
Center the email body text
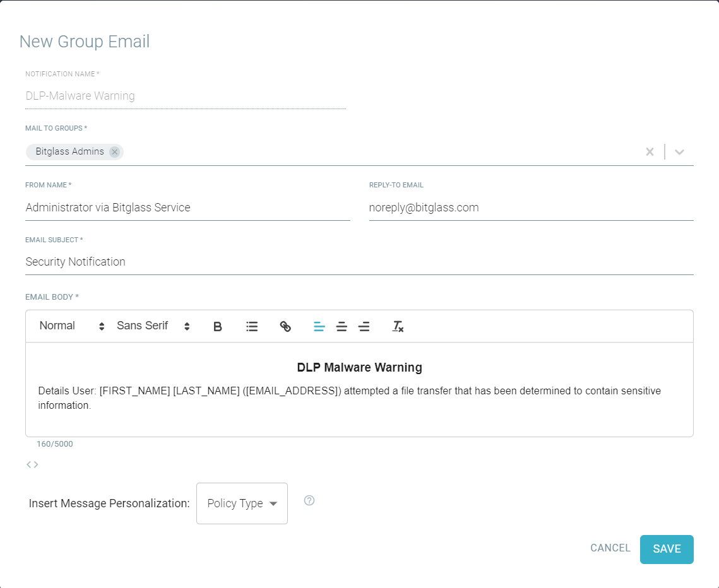342,326
